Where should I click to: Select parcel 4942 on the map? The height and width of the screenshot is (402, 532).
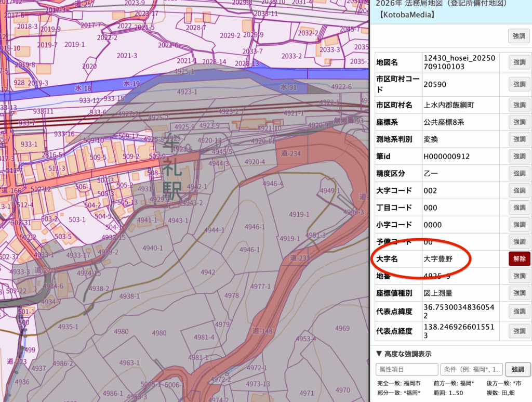click(x=208, y=272)
